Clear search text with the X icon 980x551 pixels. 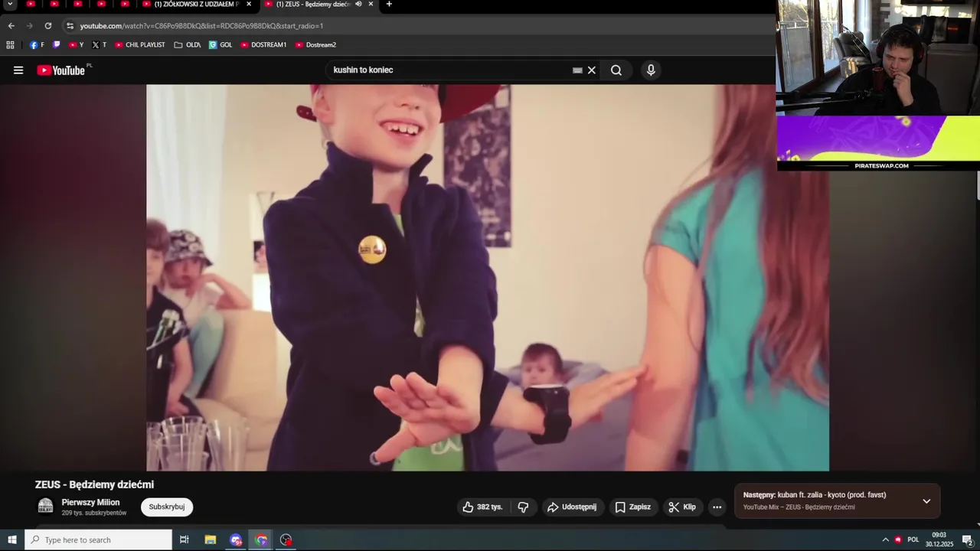click(x=591, y=70)
